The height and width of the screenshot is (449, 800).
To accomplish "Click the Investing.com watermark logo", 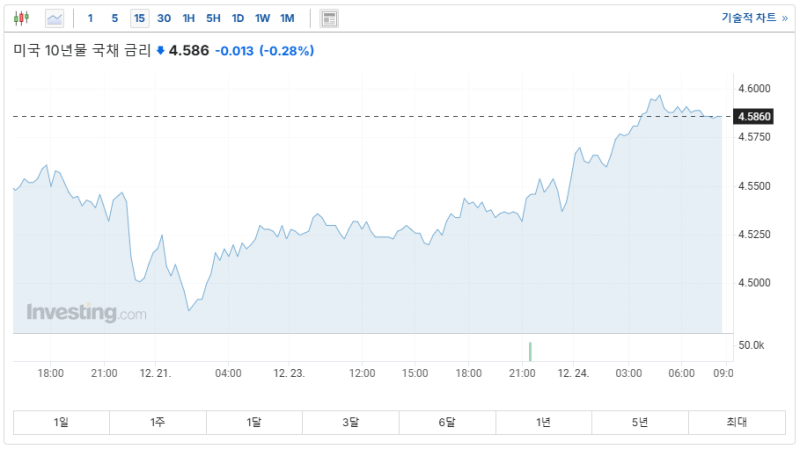I will pyautogui.click(x=86, y=313).
